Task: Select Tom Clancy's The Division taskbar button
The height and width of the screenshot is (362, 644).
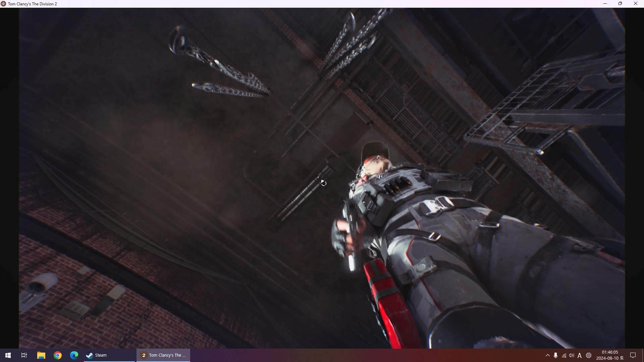Action: click(x=163, y=355)
